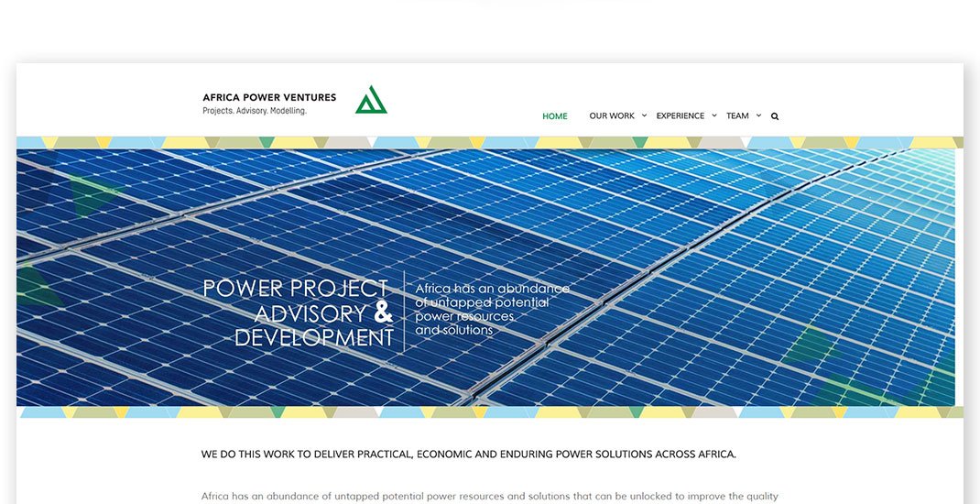The width and height of the screenshot is (980, 504).
Task: Select the EXPERIENCE navigation item
Action: point(680,116)
